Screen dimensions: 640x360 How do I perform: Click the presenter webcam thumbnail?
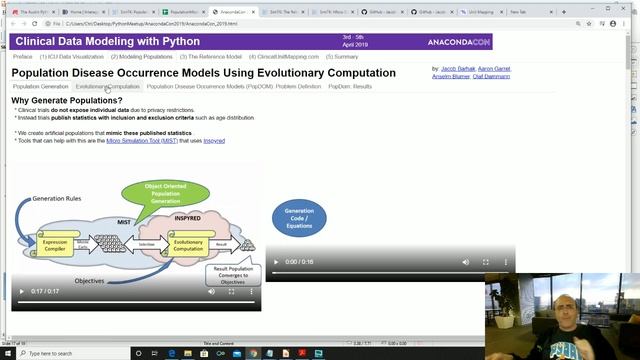click(562, 317)
